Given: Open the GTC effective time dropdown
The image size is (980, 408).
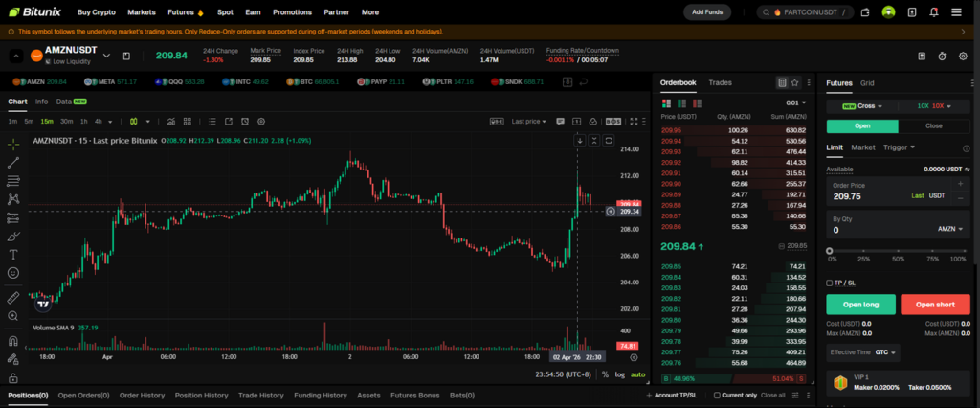Looking at the screenshot, I should click(886, 352).
